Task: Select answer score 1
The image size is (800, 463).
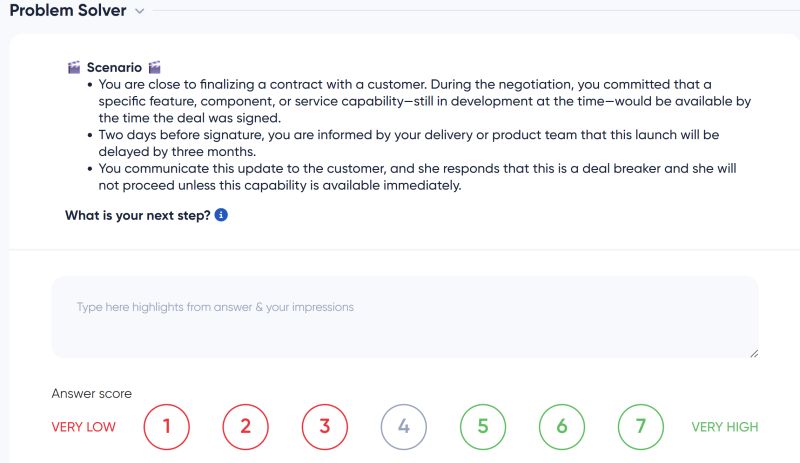Action: (x=167, y=427)
